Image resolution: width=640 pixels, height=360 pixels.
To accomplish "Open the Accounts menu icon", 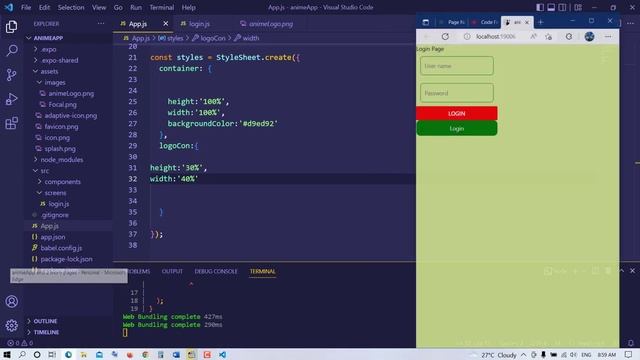I will coord(11,302).
